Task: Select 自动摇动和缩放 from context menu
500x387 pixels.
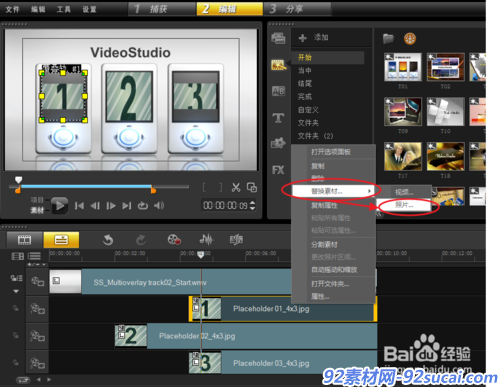Action: click(334, 270)
